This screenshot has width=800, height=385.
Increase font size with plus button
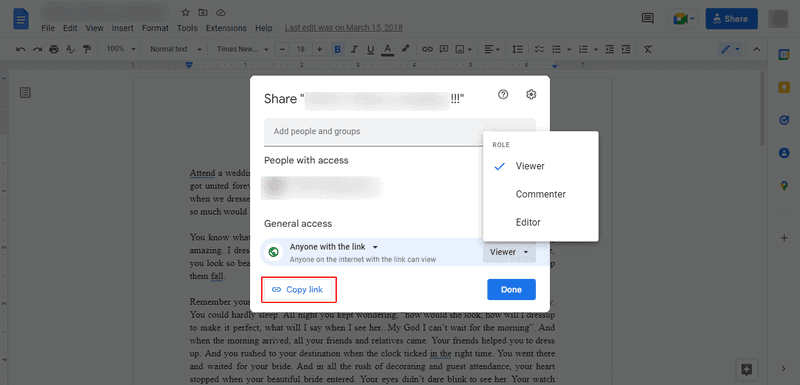(319, 49)
